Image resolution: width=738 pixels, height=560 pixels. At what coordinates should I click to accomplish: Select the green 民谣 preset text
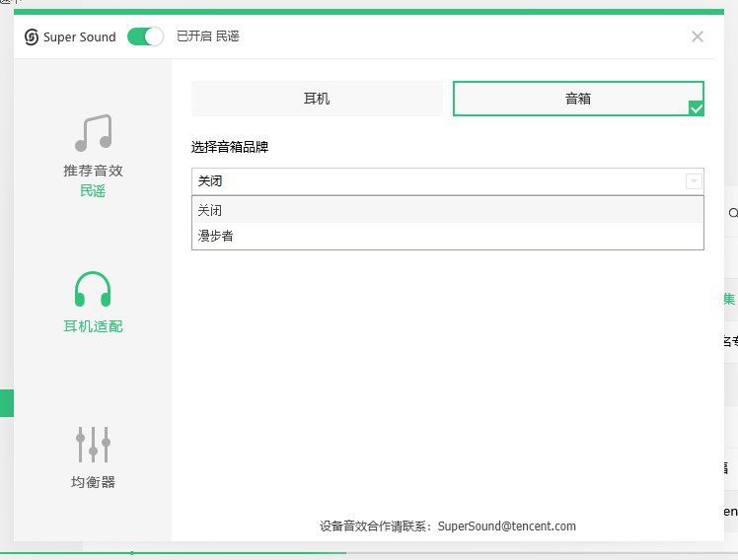click(93, 191)
